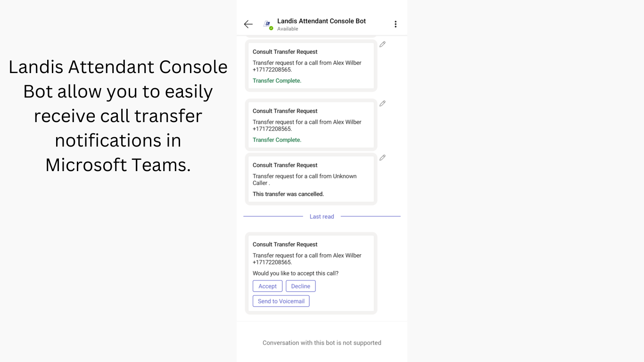
Task: Select the Unknown Caller transfer request text
Action: 305,180
